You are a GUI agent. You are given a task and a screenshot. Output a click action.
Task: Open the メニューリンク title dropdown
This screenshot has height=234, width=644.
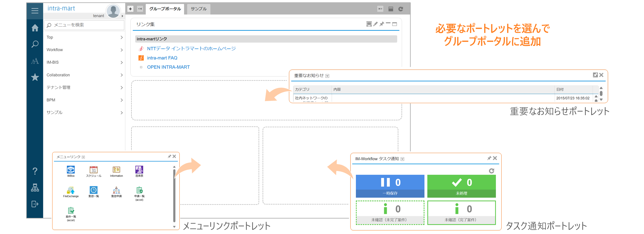pos(83,157)
